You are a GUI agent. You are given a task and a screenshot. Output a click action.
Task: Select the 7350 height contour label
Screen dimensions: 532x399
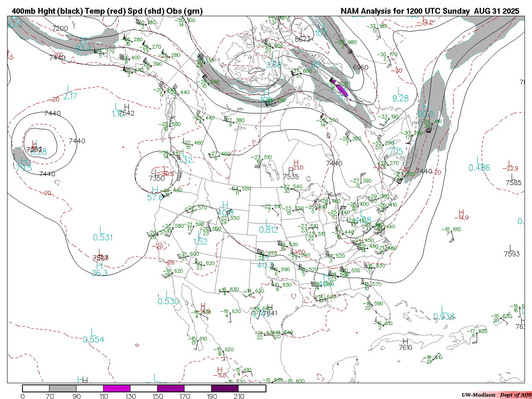157,178
